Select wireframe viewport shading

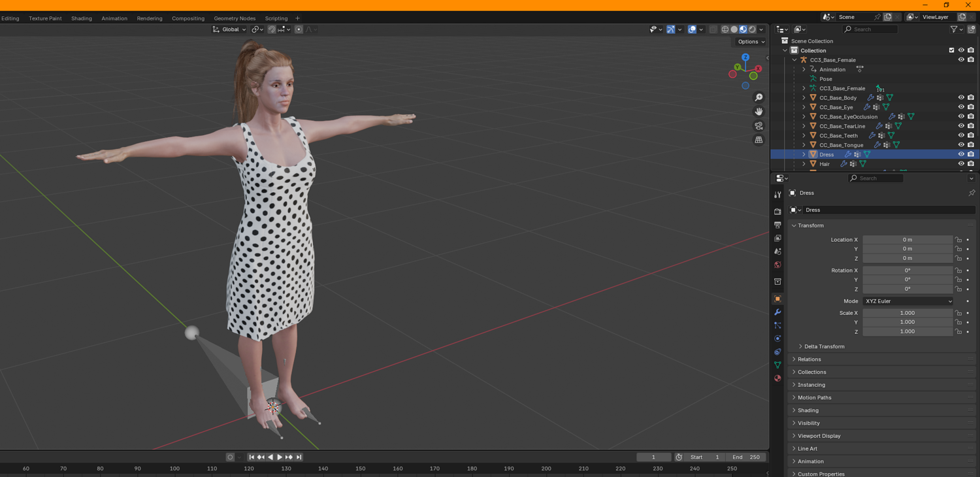click(725, 29)
